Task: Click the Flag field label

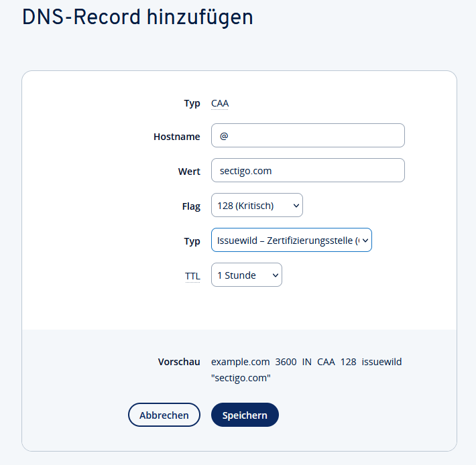Action: coord(191,206)
